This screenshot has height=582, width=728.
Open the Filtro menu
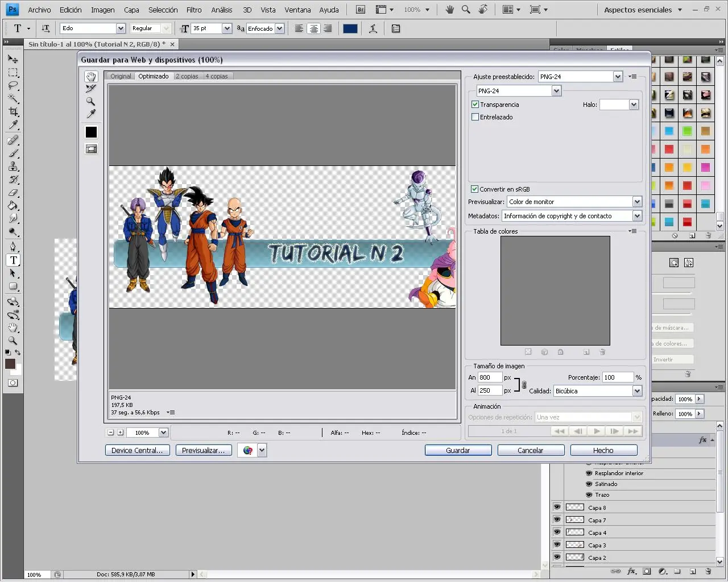pos(194,10)
